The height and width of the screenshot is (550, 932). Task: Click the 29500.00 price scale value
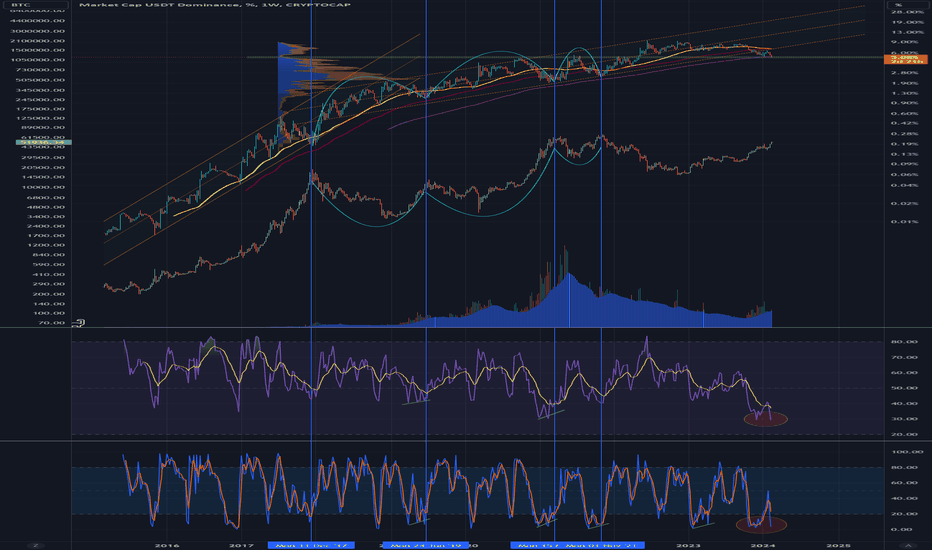tap(43, 158)
